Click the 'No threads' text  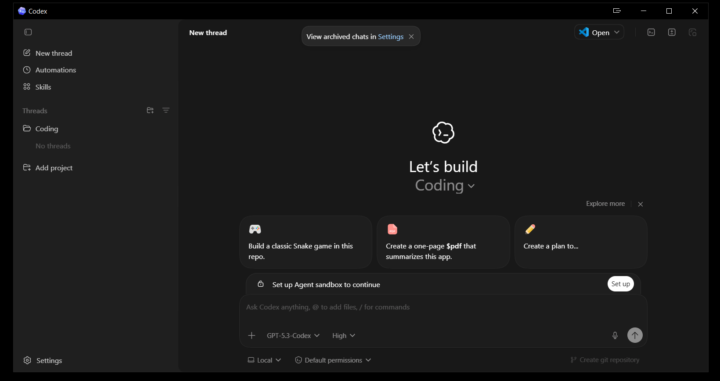click(x=53, y=146)
